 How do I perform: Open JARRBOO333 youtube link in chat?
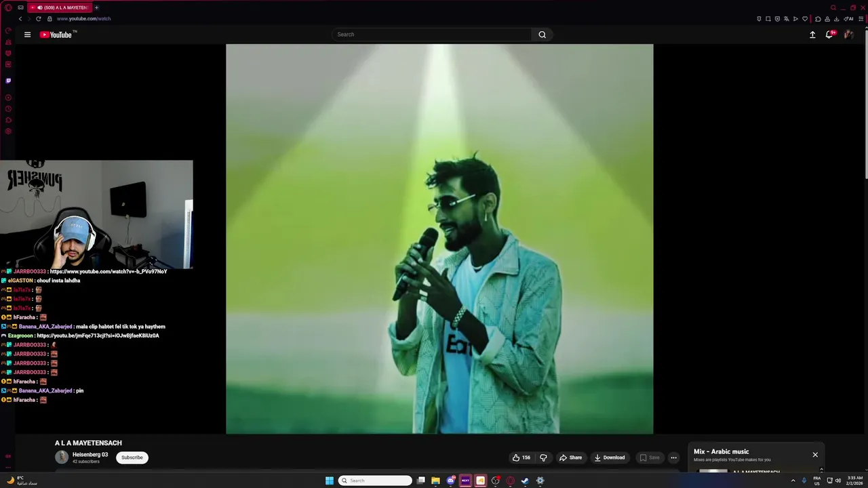click(108, 271)
